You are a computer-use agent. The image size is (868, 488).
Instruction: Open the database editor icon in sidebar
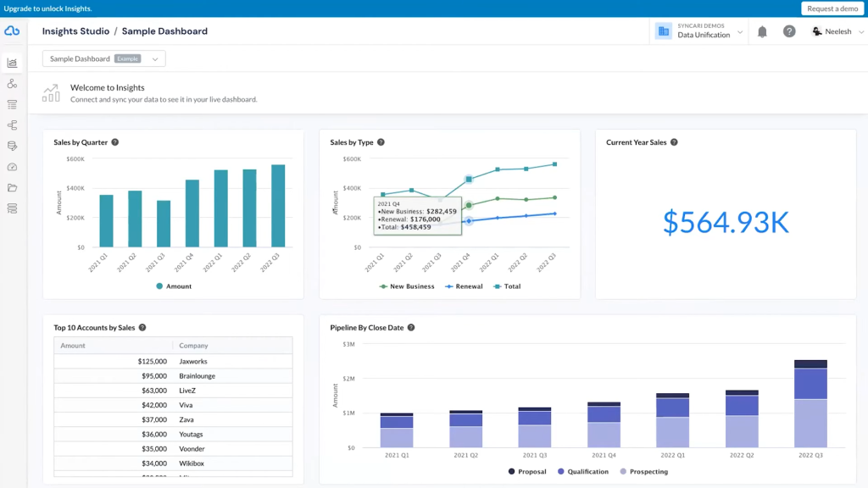12,146
